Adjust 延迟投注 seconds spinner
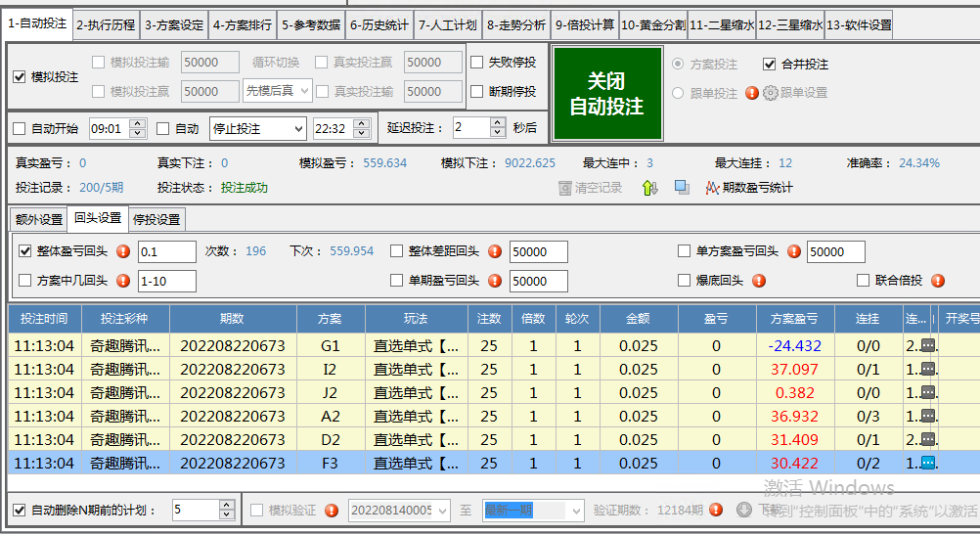The height and width of the screenshot is (535, 980). point(498,127)
